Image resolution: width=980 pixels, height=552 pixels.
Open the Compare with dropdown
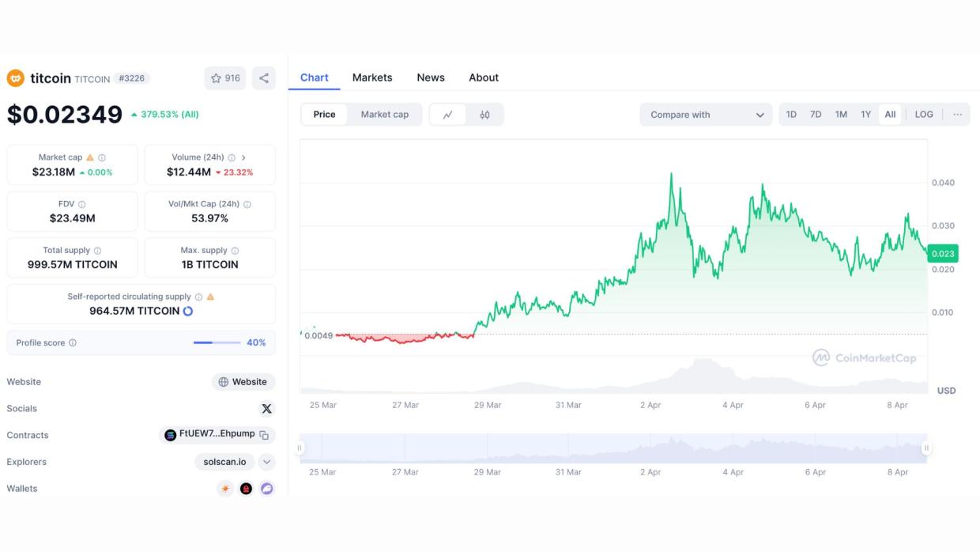coord(707,115)
